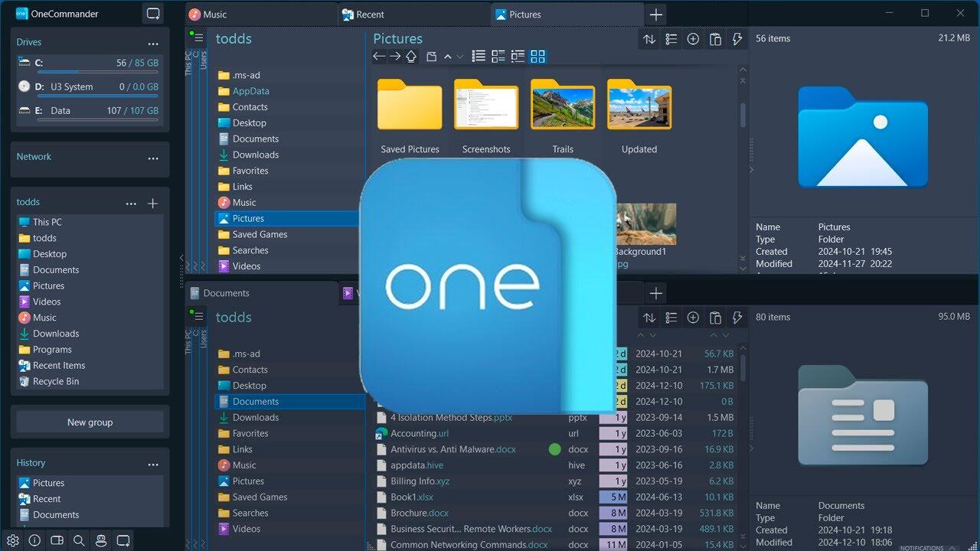Click the New group button
980x551 pixels.
tap(90, 422)
